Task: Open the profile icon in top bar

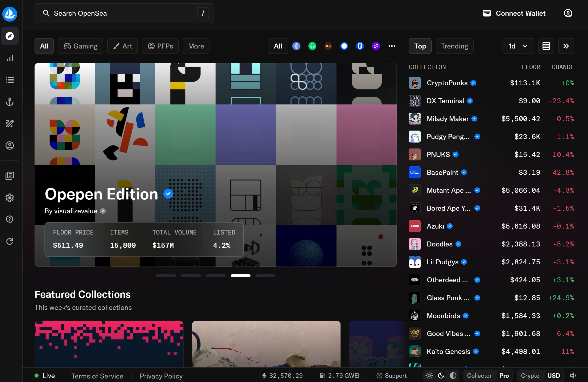Action: (568, 13)
